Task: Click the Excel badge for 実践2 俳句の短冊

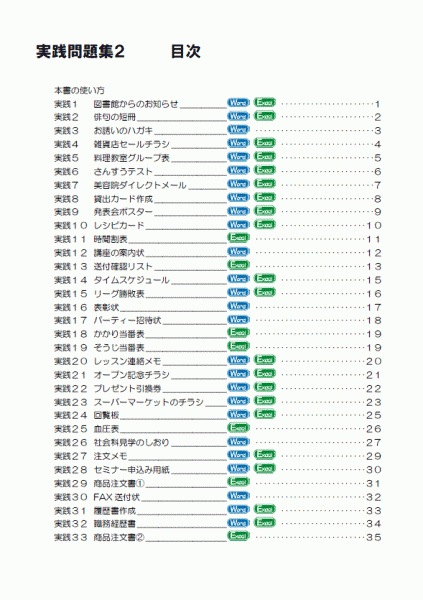Action: click(265, 116)
